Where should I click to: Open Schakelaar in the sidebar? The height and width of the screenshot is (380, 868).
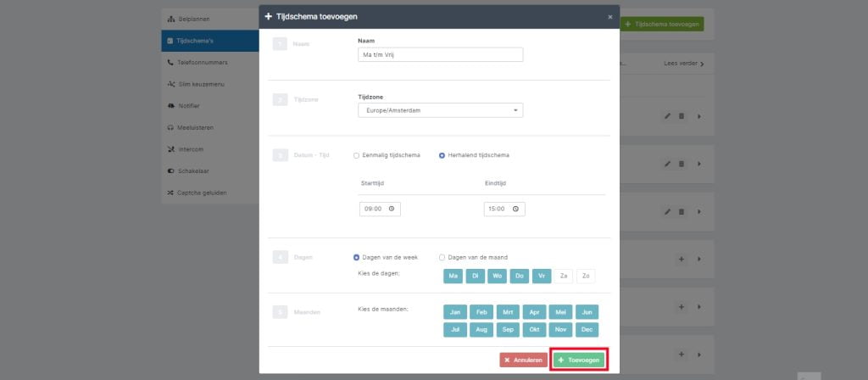210,171
